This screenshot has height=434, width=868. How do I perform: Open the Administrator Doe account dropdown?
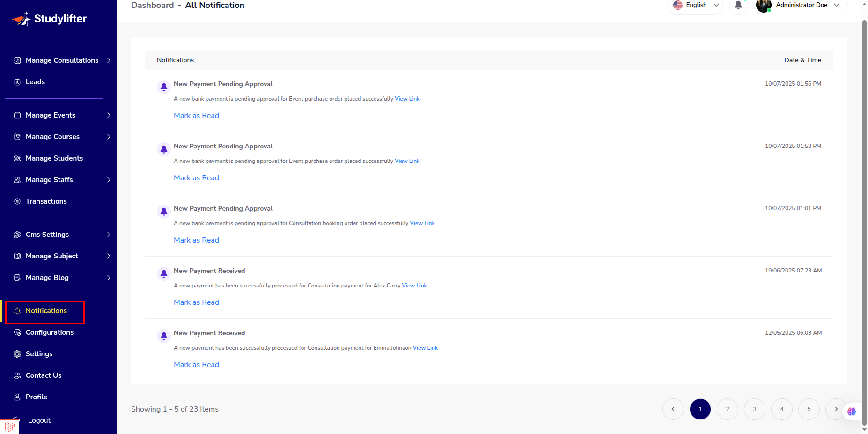click(x=801, y=5)
